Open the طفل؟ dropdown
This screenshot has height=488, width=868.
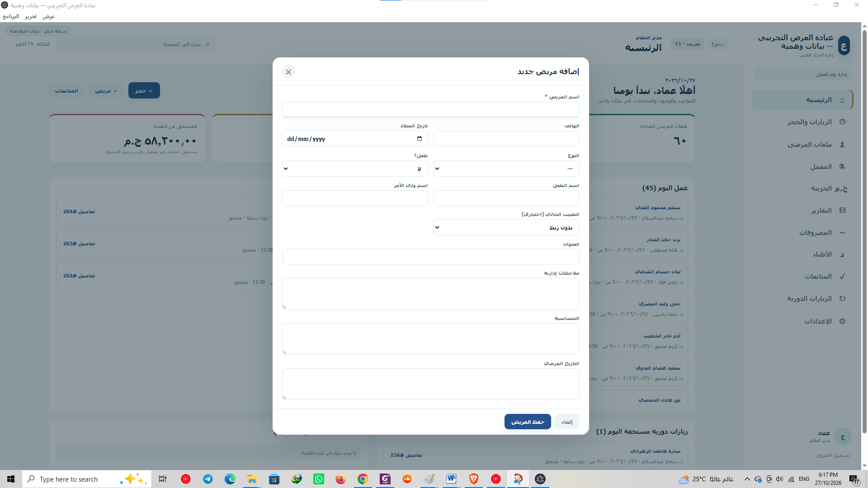[x=355, y=169]
